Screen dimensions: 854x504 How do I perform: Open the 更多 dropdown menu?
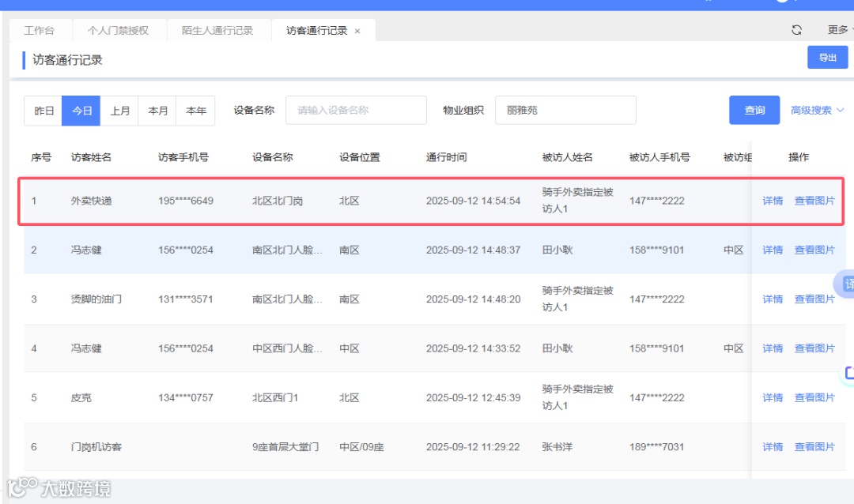(839, 30)
